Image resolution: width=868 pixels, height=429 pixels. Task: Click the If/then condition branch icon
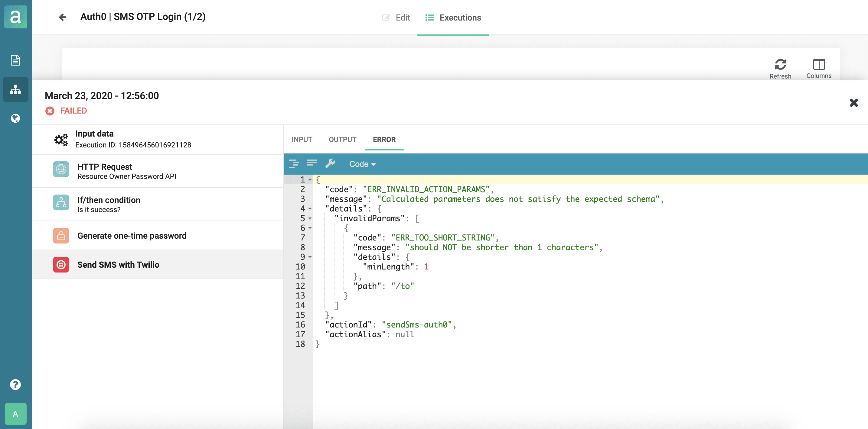coord(61,202)
